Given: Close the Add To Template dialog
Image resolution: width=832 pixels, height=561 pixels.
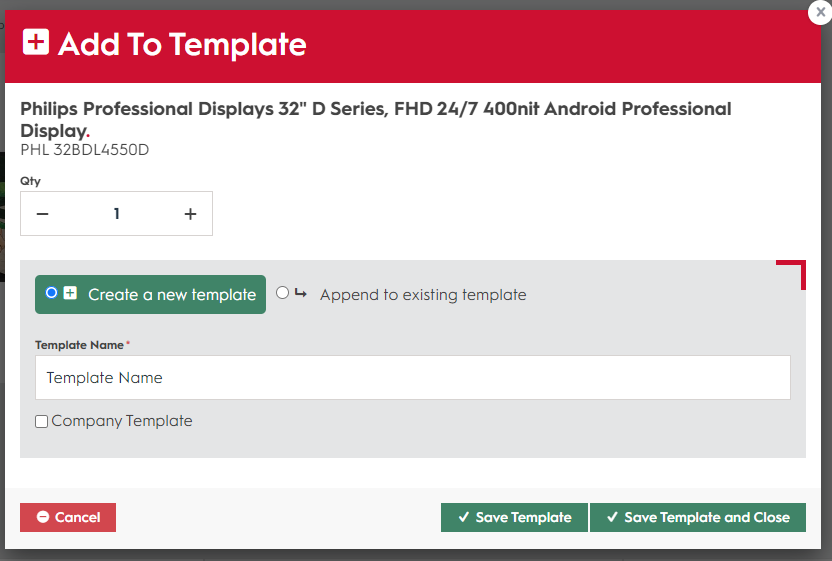Looking at the screenshot, I should 820,12.
